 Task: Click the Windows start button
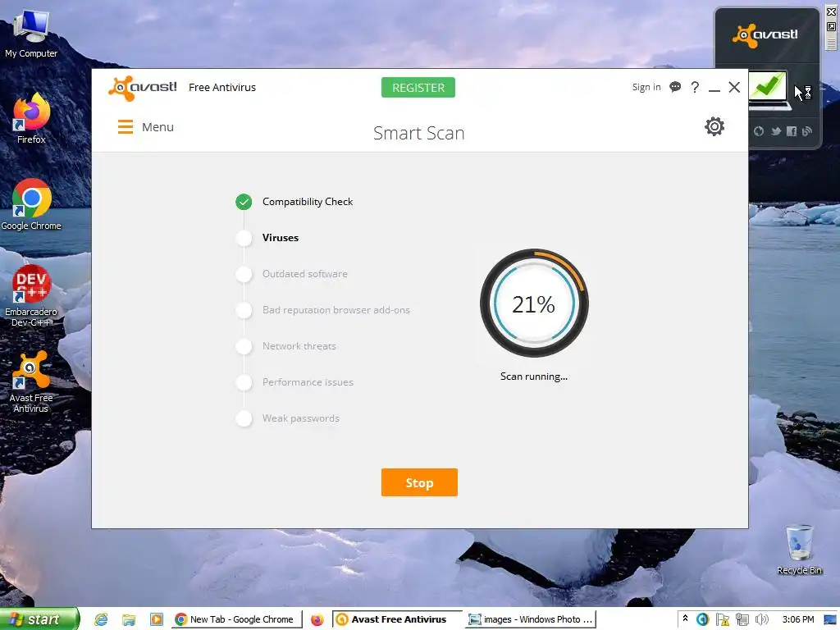tap(39, 619)
